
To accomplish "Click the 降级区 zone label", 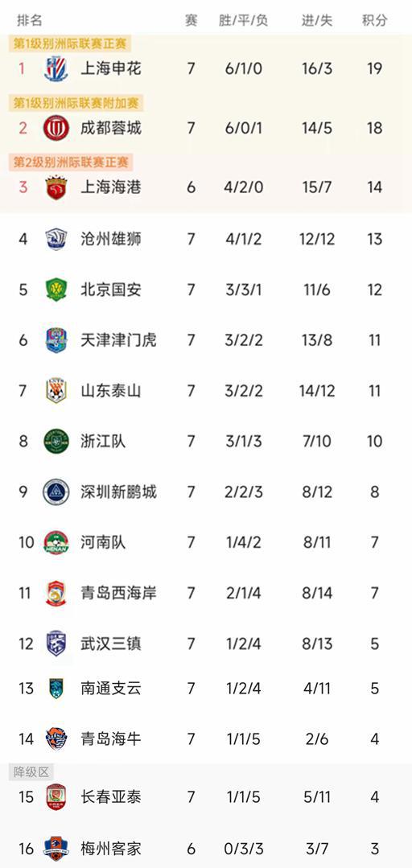I will tap(31, 772).
